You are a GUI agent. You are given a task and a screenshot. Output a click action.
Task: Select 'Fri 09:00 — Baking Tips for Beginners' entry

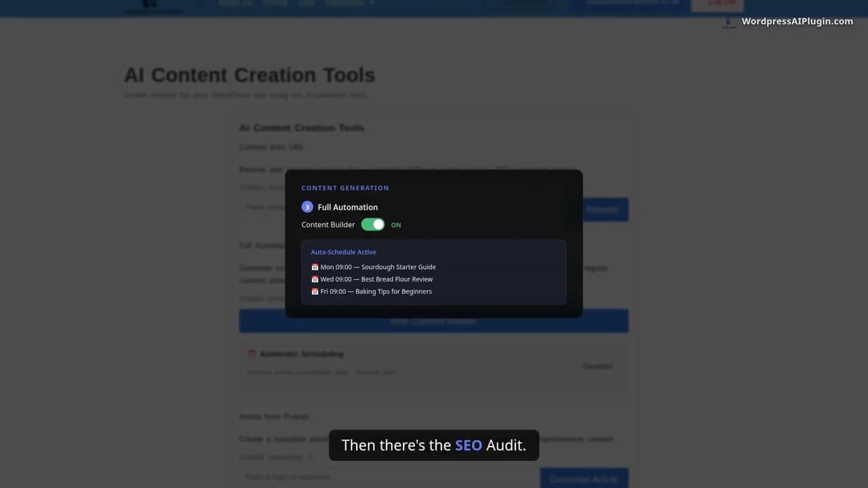click(372, 291)
